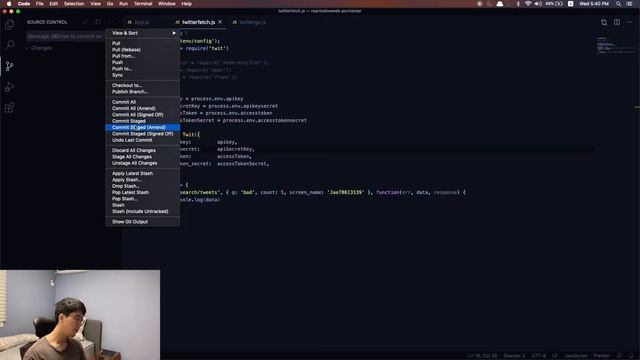640x360 pixels.
Task: Open changes icon in editor title bar
Action: click(604, 22)
